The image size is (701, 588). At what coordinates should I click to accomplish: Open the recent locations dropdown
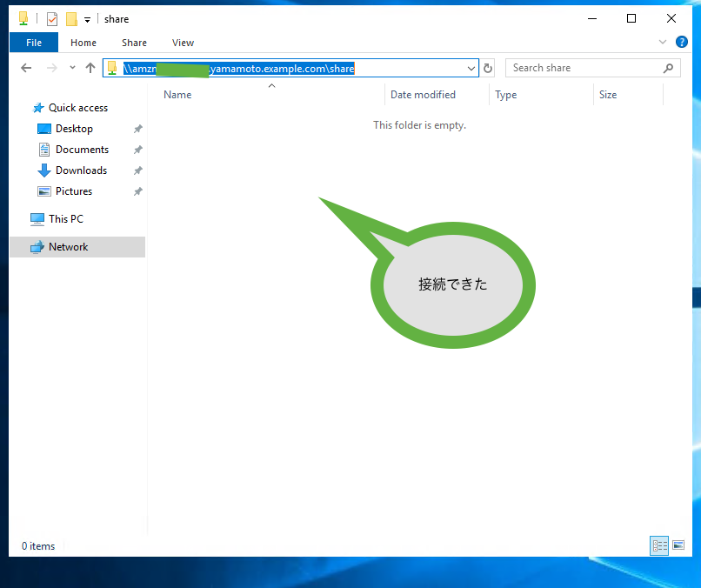point(72,68)
